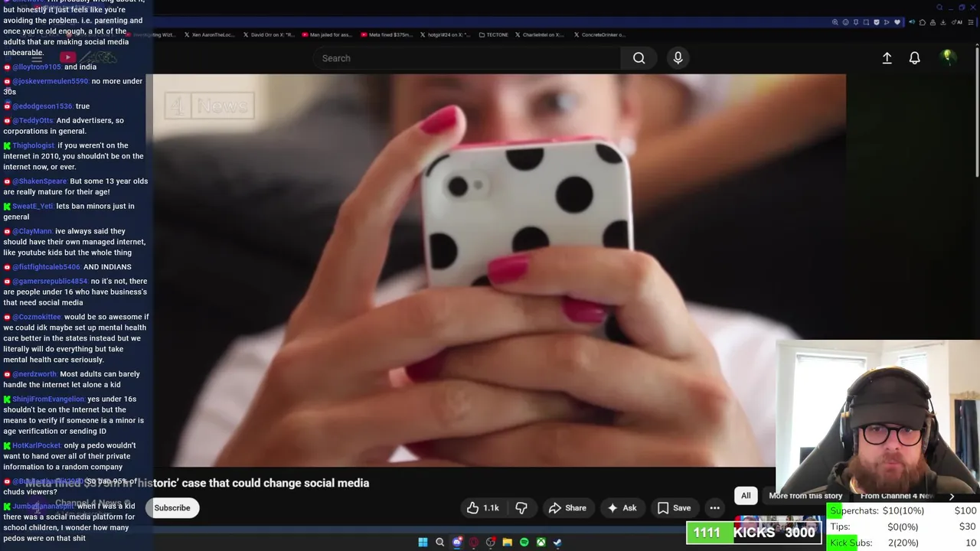
Task: Switch to 'Xen AaronTheLoc...' browser tab
Action: point(211,34)
